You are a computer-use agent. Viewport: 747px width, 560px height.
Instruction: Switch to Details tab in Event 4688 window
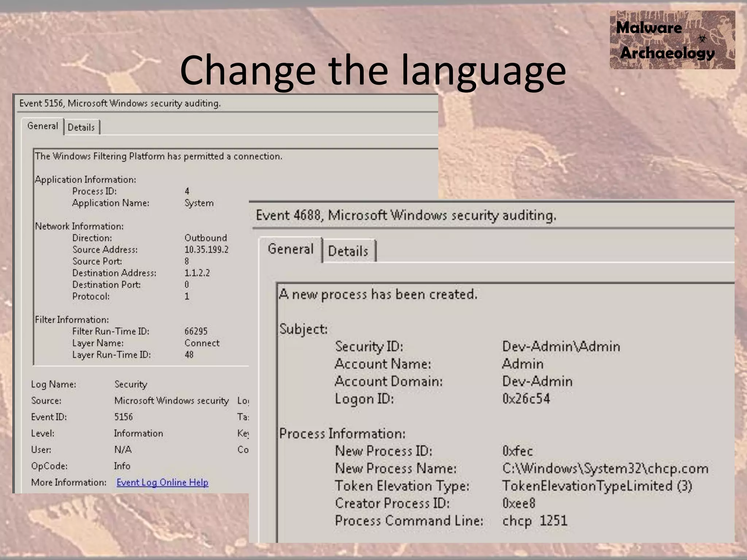(348, 251)
